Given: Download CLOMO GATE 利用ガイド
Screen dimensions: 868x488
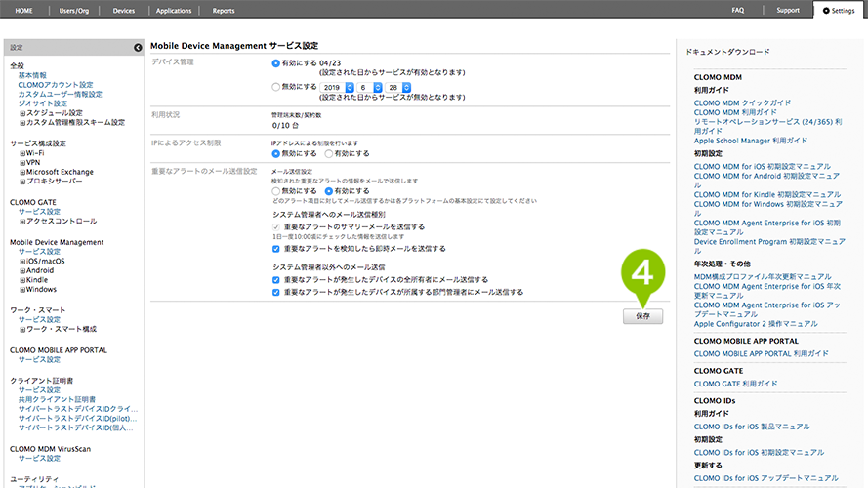Looking at the screenshot, I should coord(735,384).
